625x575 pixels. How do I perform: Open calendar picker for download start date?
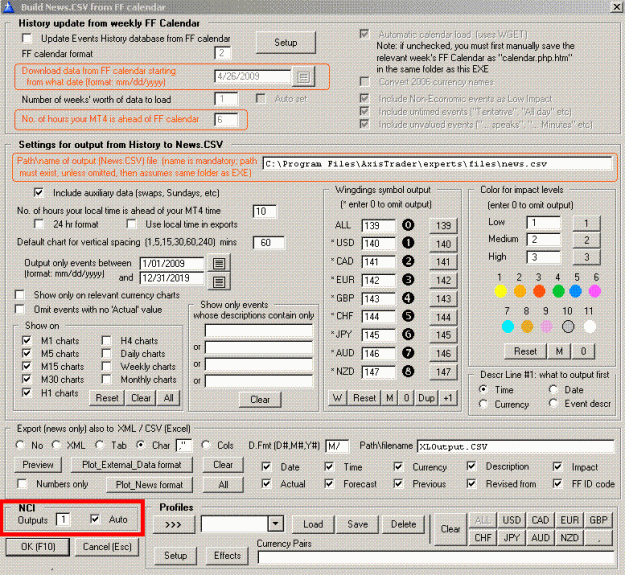303,77
